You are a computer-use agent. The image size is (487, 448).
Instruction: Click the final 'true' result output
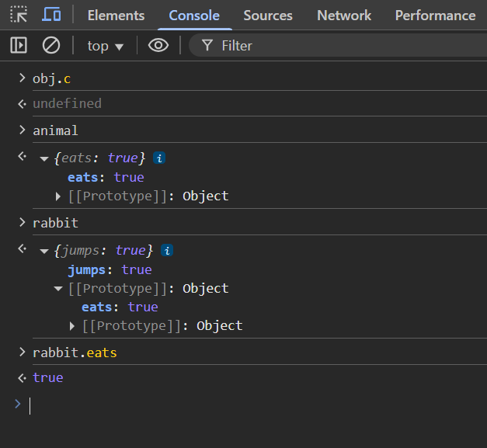click(48, 377)
